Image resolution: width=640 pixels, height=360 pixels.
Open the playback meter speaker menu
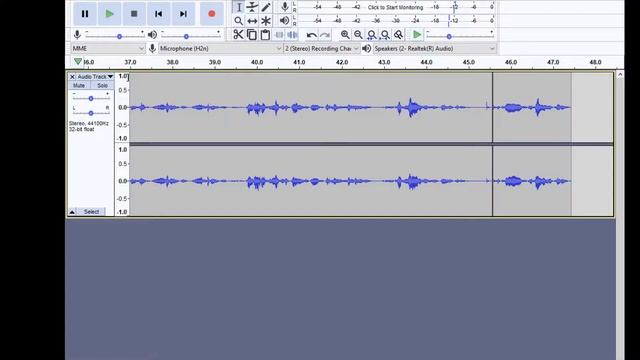click(284, 20)
